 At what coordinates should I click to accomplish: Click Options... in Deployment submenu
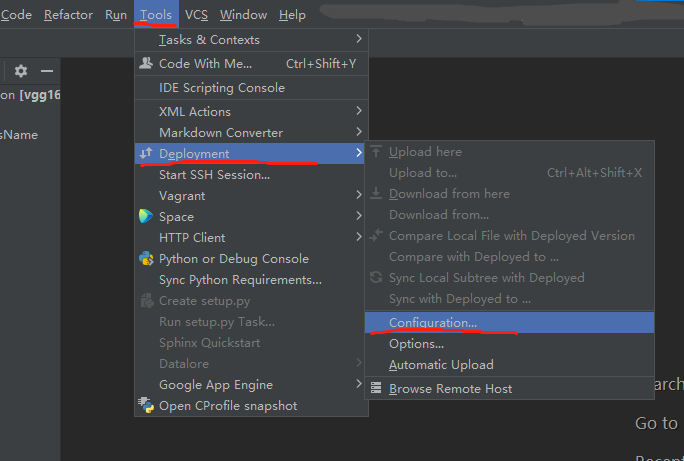coord(416,344)
